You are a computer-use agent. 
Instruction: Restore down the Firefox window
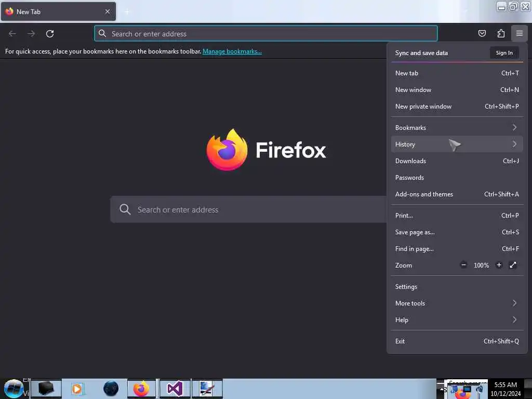(513, 6)
